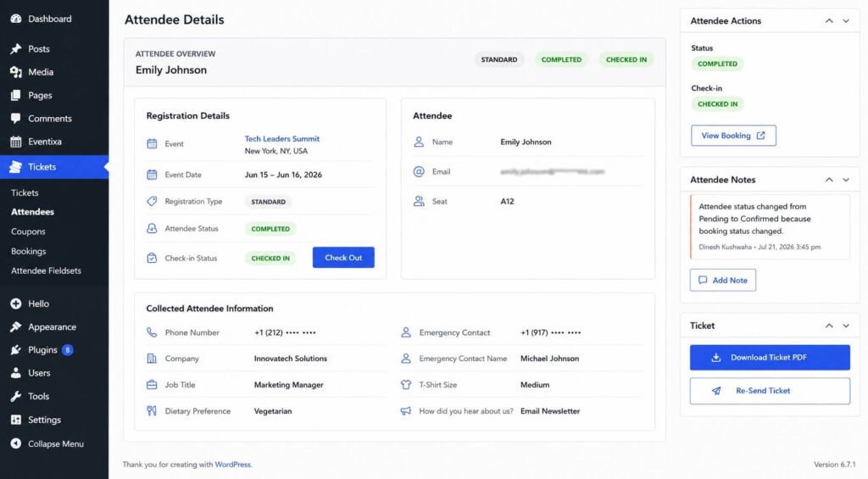Click the Posts pushpin icon

pyautogui.click(x=16, y=48)
